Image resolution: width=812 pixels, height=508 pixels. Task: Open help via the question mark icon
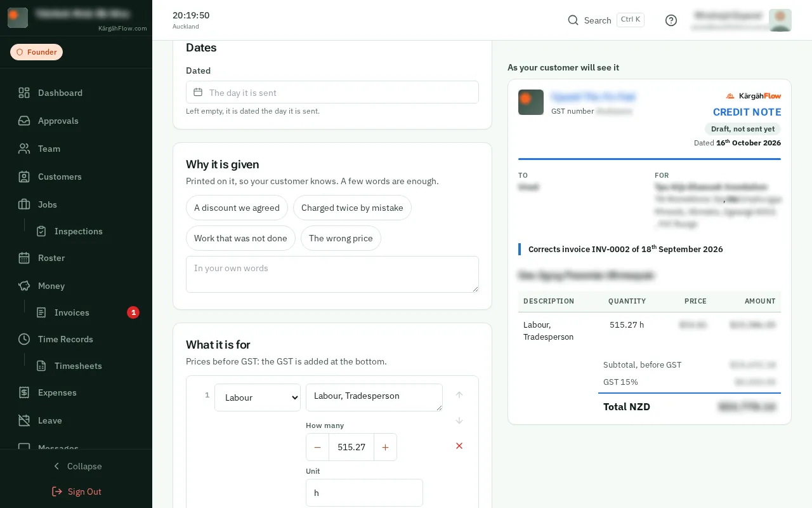(x=671, y=20)
